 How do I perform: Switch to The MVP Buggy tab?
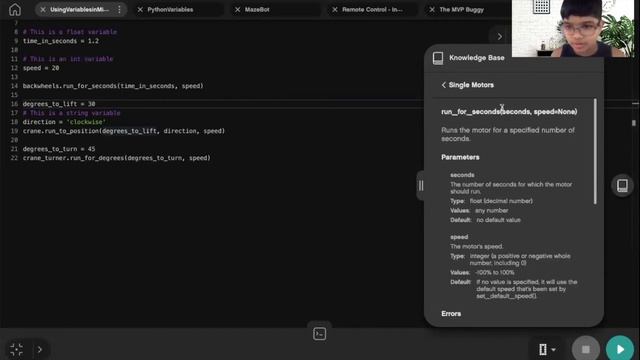[x=461, y=9]
